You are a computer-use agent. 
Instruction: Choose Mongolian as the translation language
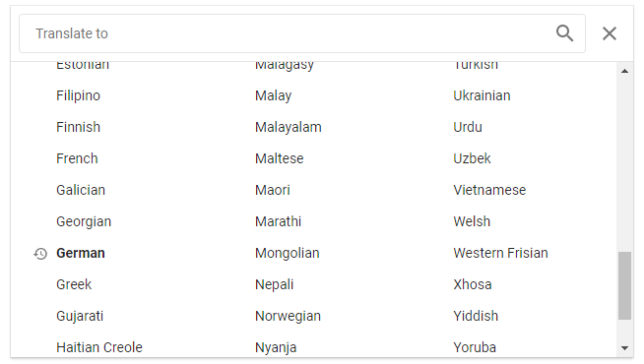click(288, 254)
